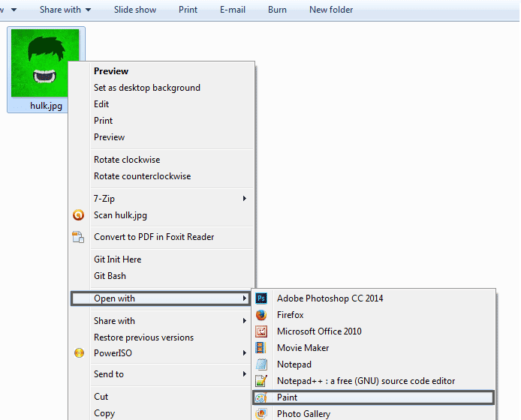Viewport: 521px width, 420px height.
Task: Click Burn in the toolbar
Action: coord(278,10)
